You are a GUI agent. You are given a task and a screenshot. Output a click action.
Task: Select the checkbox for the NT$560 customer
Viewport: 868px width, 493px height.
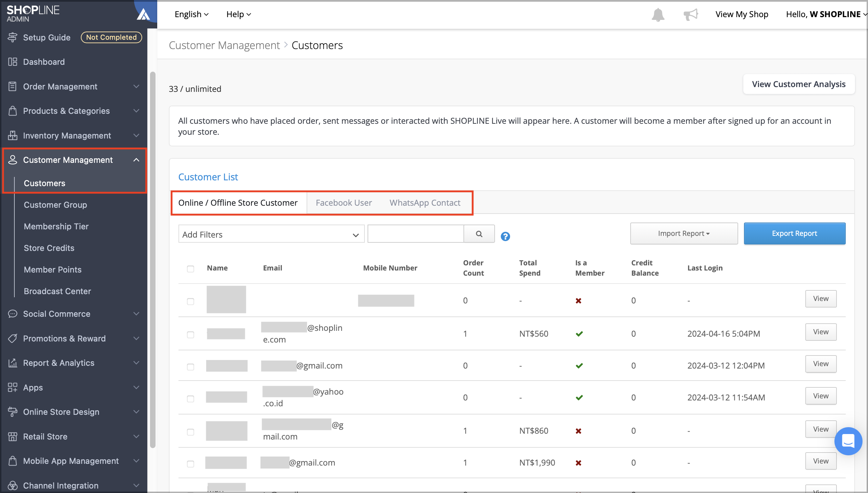click(x=190, y=335)
